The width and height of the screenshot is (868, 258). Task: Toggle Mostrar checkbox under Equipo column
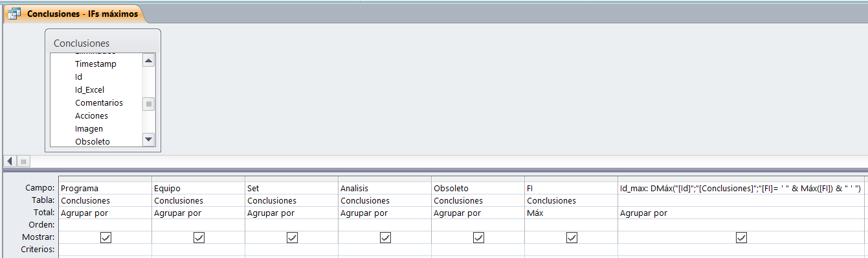(199, 238)
